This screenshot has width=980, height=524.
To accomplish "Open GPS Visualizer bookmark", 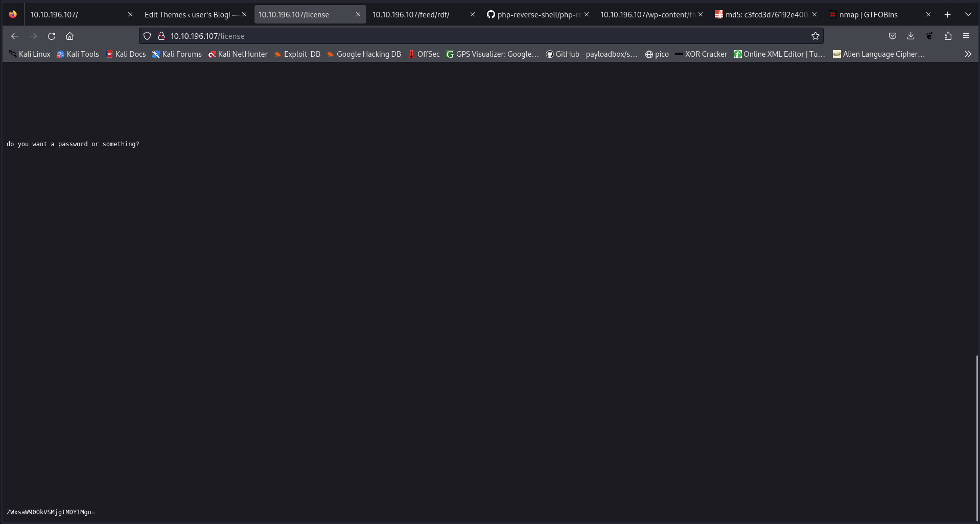I will click(x=493, y=54).
